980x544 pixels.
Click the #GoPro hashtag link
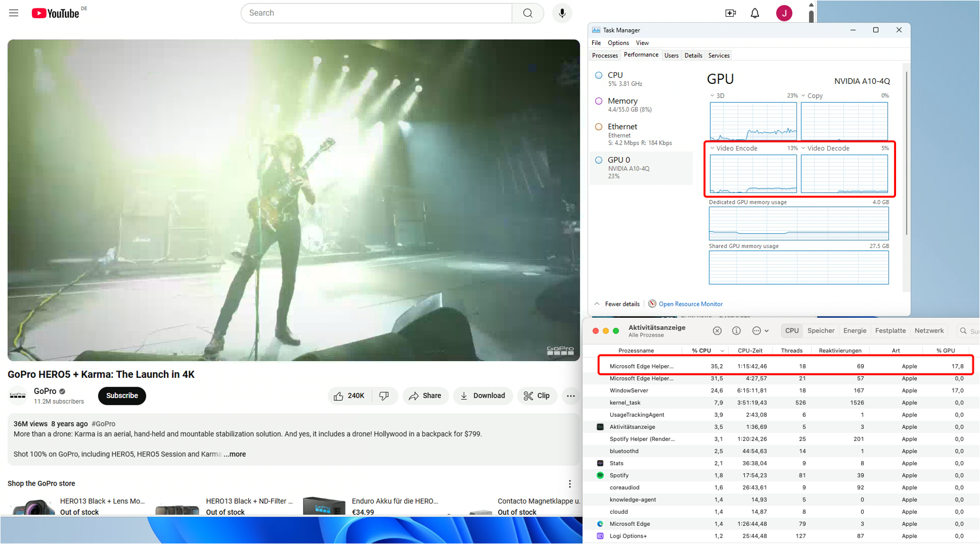[103, 424]
